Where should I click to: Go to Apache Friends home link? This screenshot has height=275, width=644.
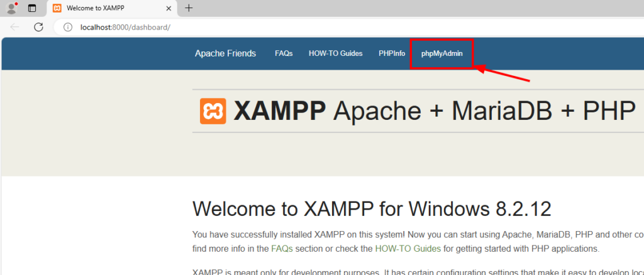coord(225,53)
